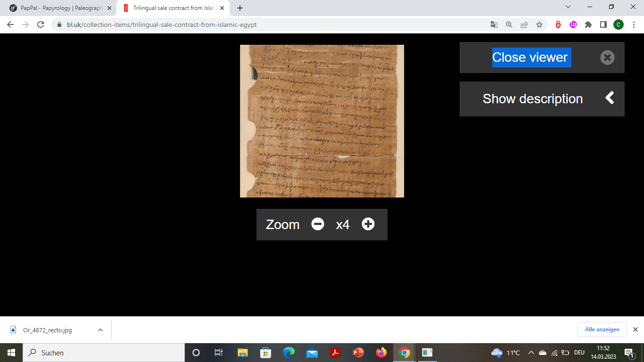This screenshot has height=362, width=644.
Task: Close the Trilingual sale contract tab
Action: (222, 8)
